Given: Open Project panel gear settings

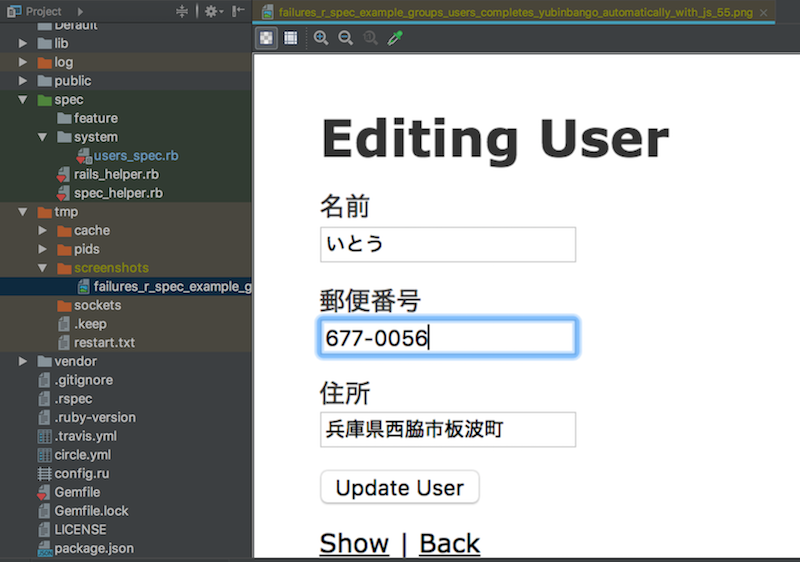Looking at the screenshot, I should click(211, 11).
